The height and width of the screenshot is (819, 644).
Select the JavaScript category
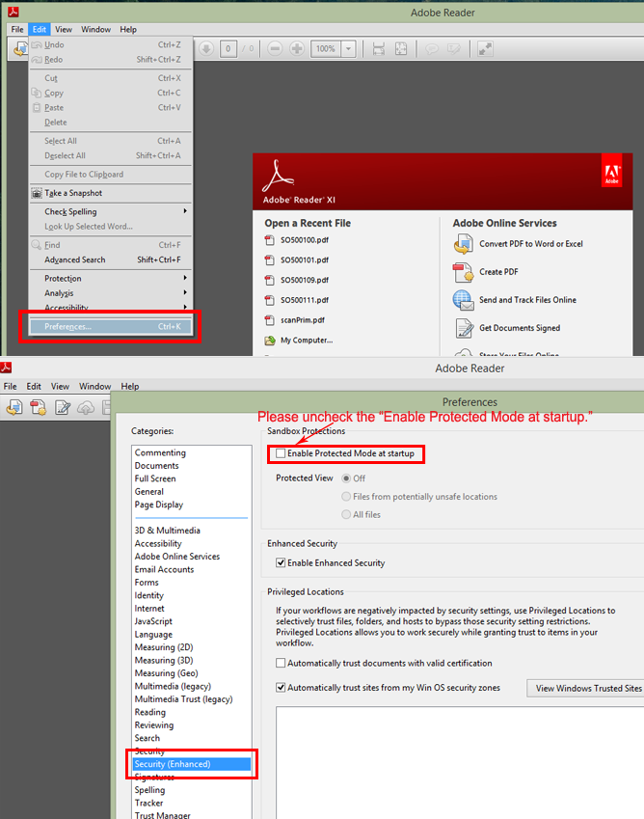[153, 621]
